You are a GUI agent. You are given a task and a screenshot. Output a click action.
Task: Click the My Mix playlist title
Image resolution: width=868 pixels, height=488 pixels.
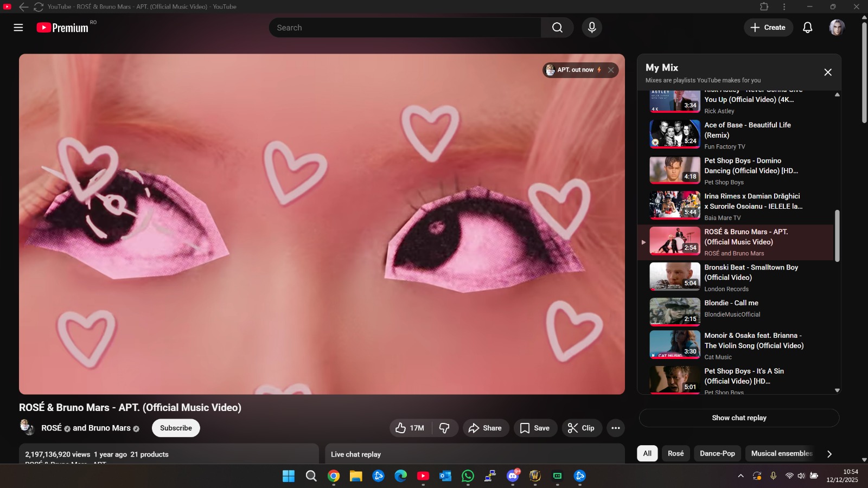662,68
